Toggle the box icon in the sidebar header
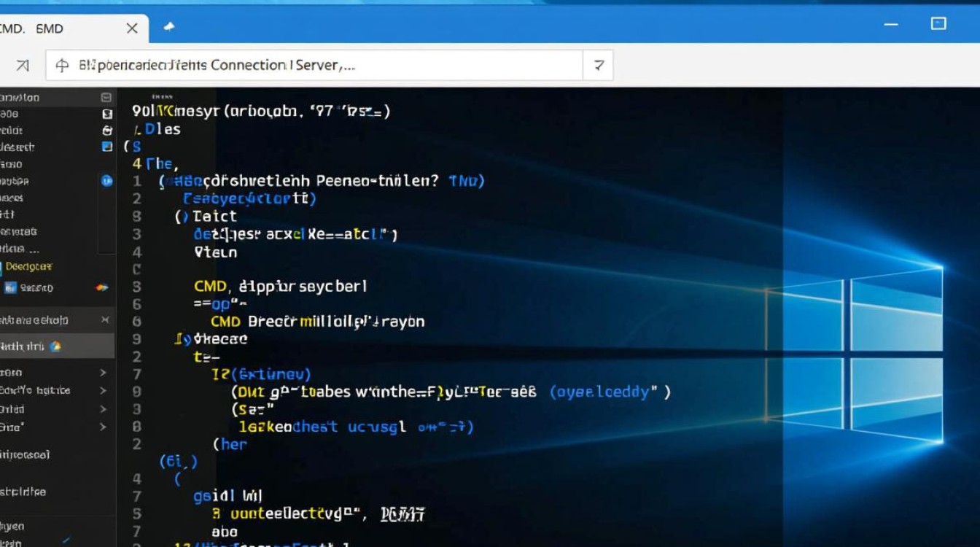Image resolution: width=980 pixels, height=547 pixels. (x=106, y=97)
